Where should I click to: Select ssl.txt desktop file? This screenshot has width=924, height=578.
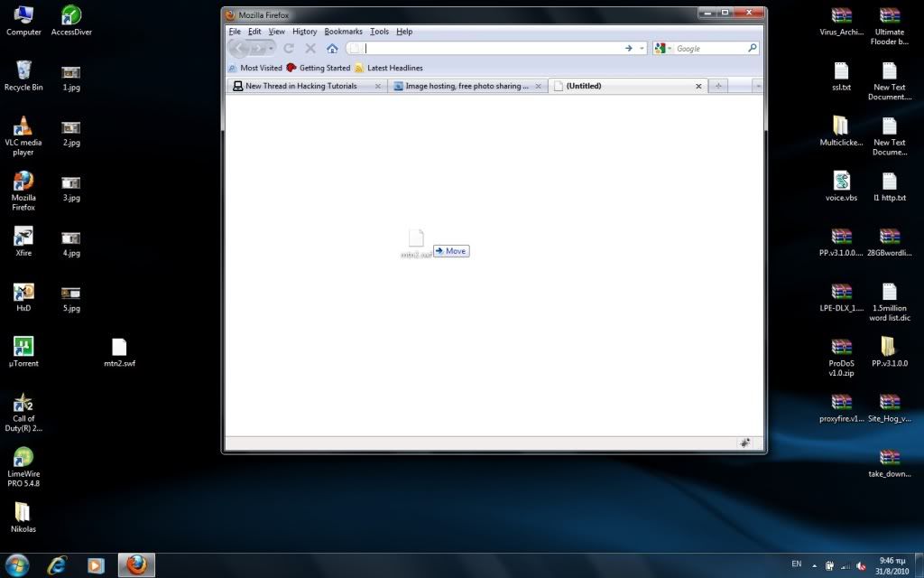pyautogui.click(x=842, y=77)
